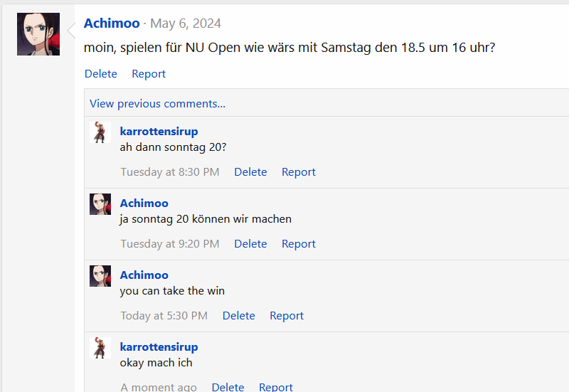Image resolution: width=569 pixels, height=392 pixels.
Task: Delete the comment from Tuesday at 9:20 PM
Action: click(x=250, y=244)
